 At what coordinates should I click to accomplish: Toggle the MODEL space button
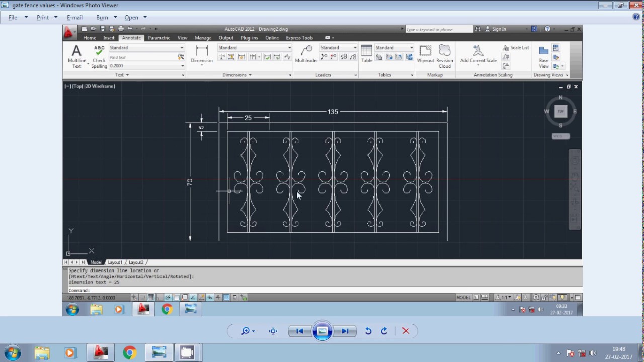(463, 297)
